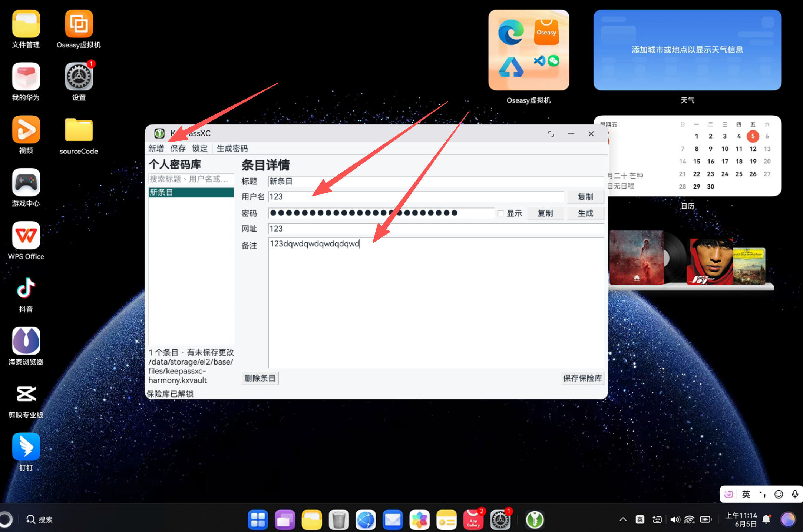Open the 海泰浏览器 desktop icon
803x532 pixels.
26,341
